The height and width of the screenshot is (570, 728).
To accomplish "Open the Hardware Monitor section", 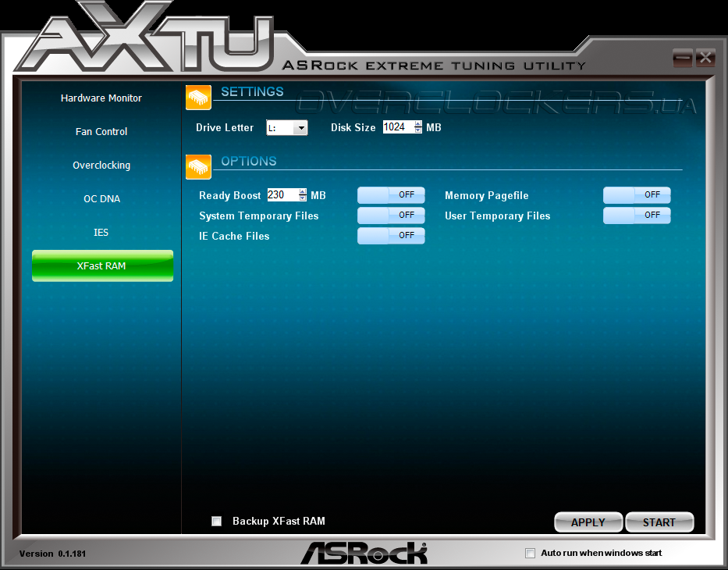I will (x=101, y=98).
